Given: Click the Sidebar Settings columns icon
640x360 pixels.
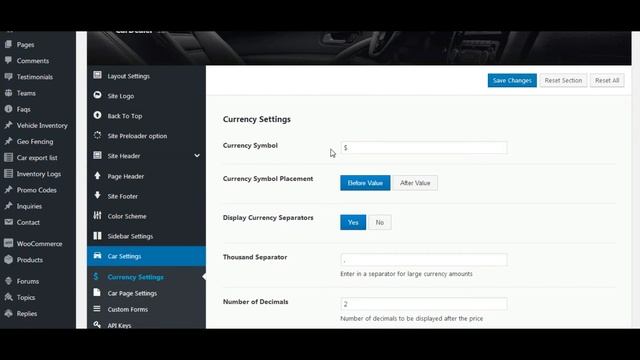Looking at the screenshot, I should click(97, 236).
